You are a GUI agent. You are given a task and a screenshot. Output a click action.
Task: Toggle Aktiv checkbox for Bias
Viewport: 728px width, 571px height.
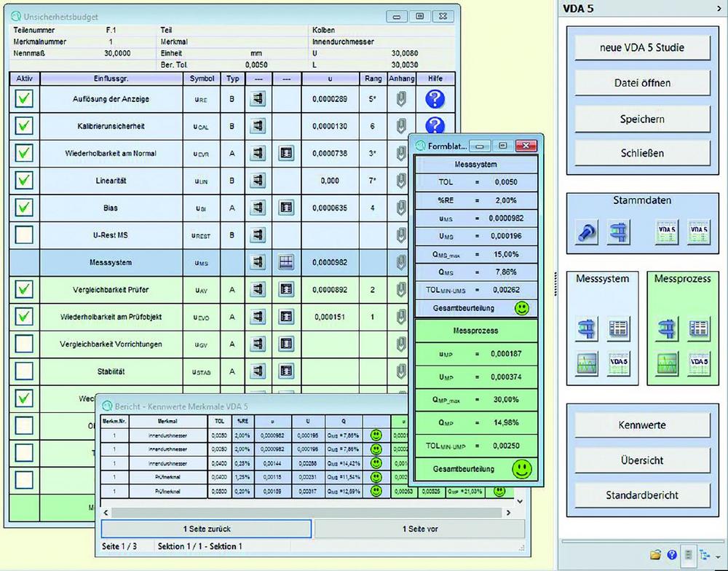coord(24,208)
